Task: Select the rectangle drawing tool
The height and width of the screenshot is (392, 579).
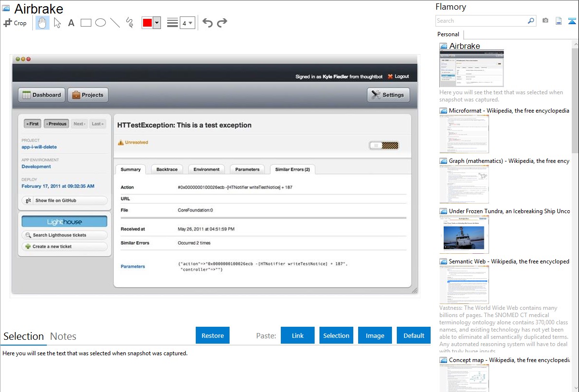Action: [86, 23]
